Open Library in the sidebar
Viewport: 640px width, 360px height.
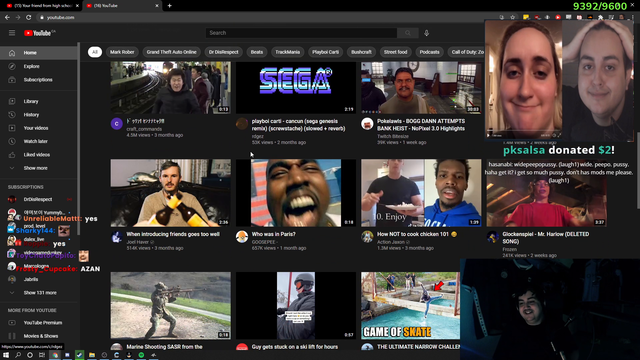tap(39, 101)
